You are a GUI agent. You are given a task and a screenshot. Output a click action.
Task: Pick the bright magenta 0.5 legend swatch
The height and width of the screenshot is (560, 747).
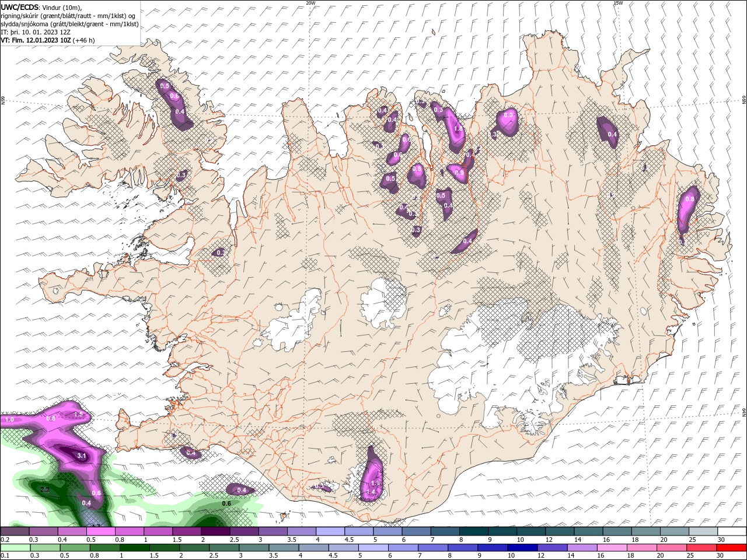(x=100, y=531)
